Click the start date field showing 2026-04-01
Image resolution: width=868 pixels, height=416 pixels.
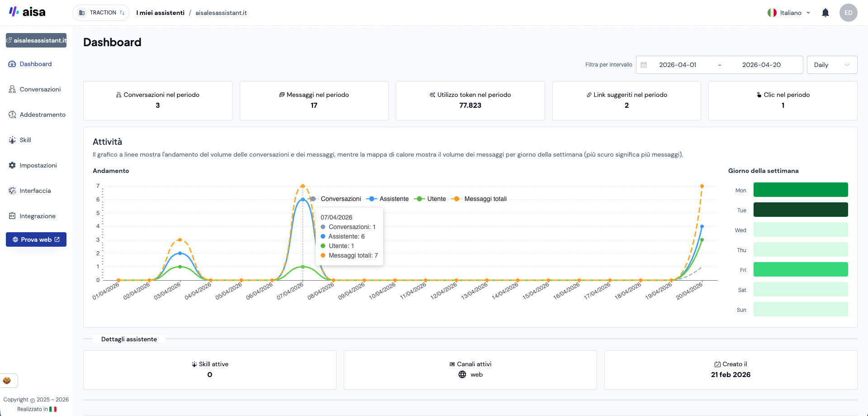(678, 65)
